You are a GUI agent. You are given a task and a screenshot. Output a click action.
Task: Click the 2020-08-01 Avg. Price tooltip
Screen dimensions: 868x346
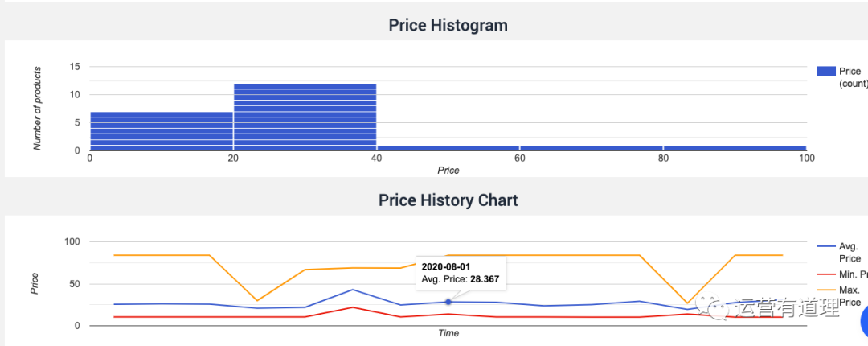[461, 273]
